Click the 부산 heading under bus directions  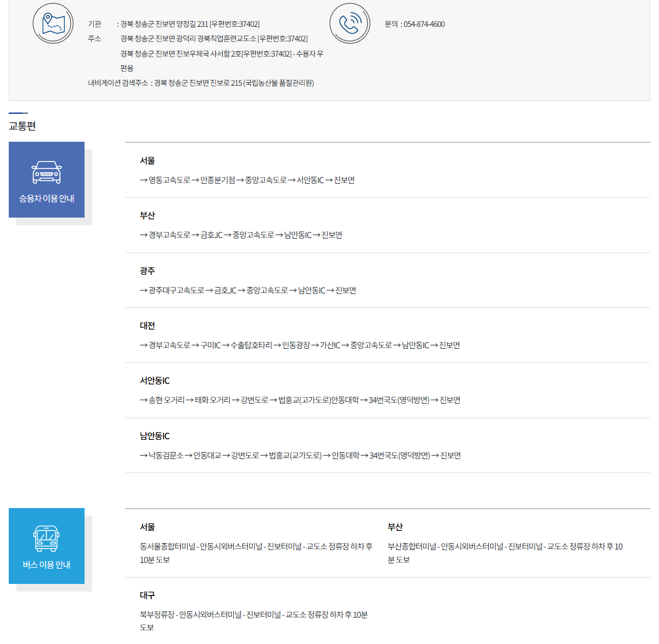395,527
